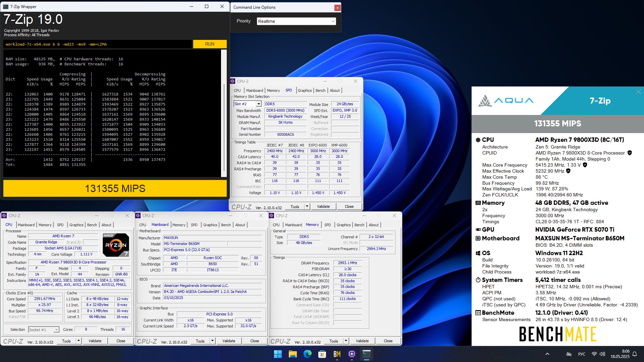Open BenchMate taskbar icon
Screen dimensions: 644x362
[x=337, y=354]
